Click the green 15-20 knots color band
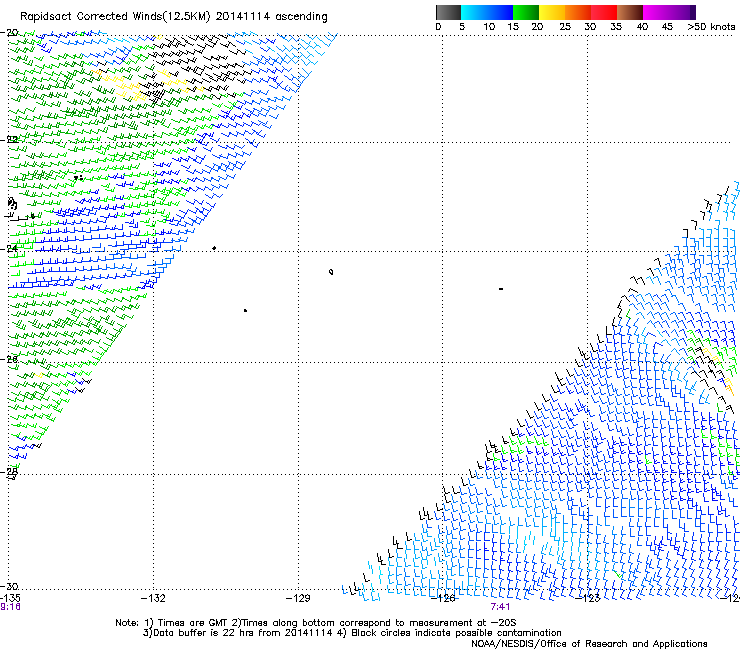This screenshot has width=740, height=650. (x=526, y=12)
